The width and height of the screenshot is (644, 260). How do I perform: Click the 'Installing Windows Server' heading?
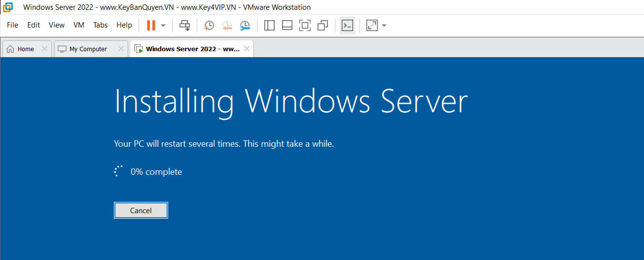point(291,101)
